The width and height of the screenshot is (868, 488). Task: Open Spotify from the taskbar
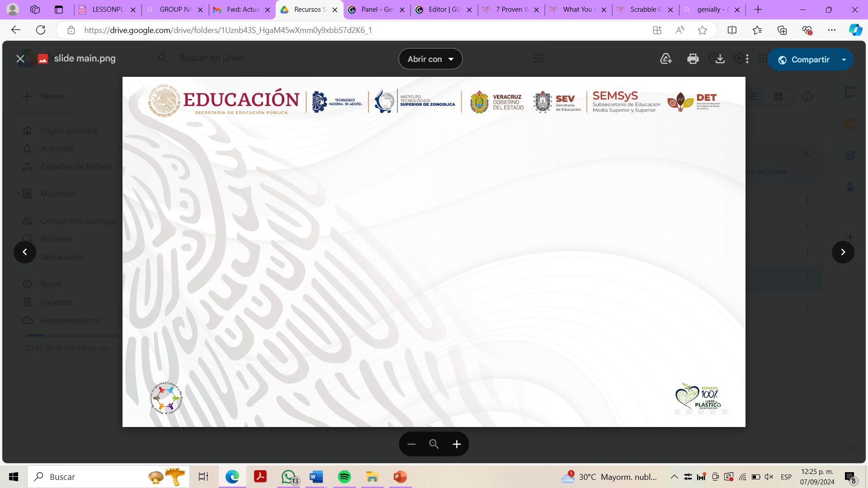coord(344,477)
